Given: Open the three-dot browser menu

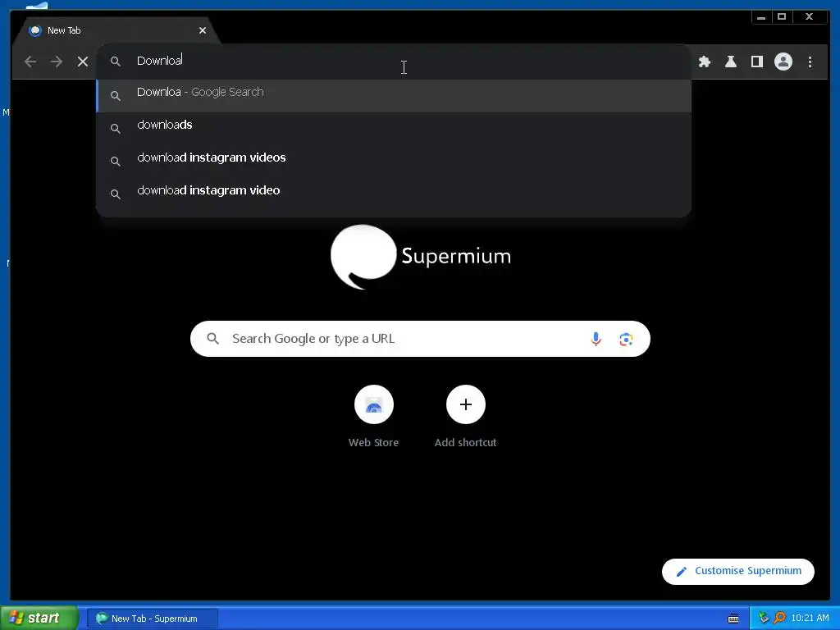Looking at the screenshot, I should coord(810,62).
